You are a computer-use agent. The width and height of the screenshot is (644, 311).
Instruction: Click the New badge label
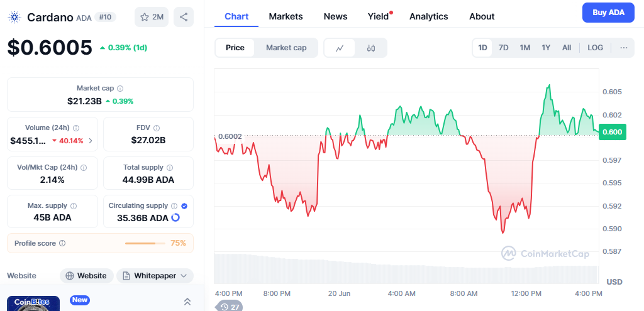tap(80, 300)
